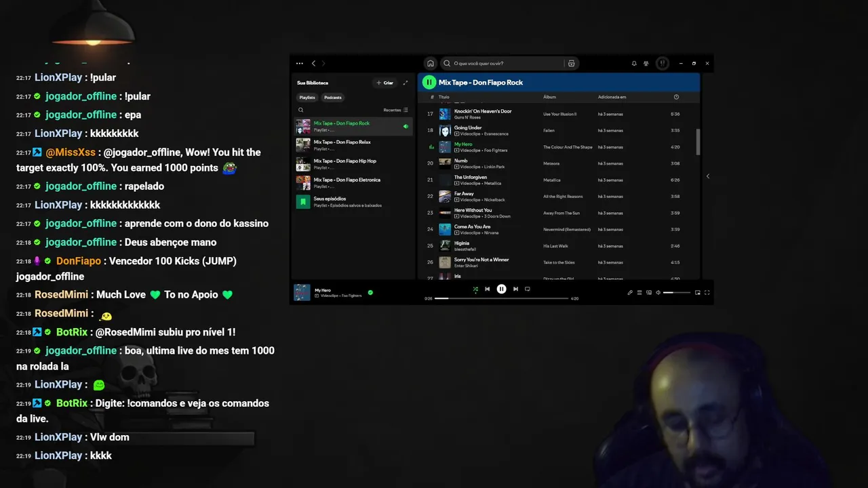
Task: Click the Criar button in library
Action: (x=385, y=83)
